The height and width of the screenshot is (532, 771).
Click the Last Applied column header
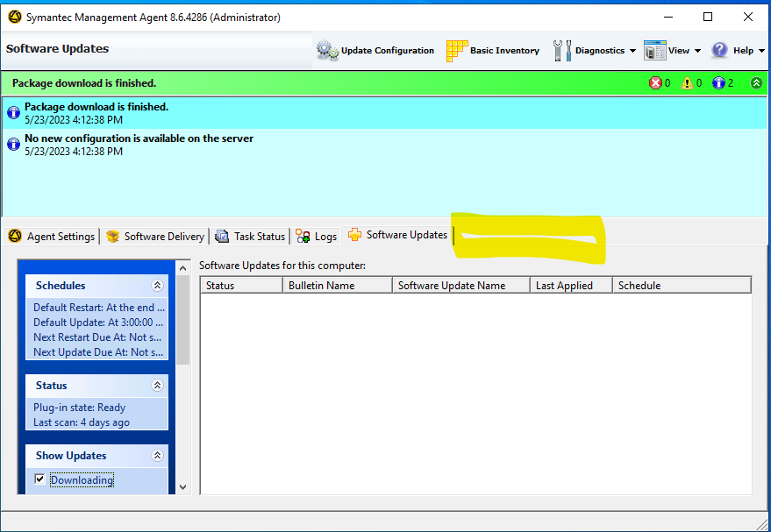570,286
